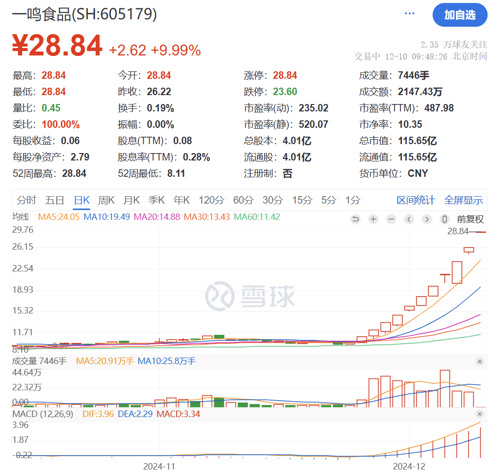
Task: Click the DEA:2.29 value label
Action: (135, 414)
